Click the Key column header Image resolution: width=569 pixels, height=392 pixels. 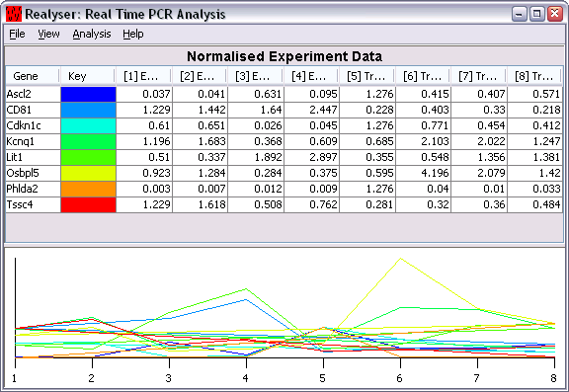pos(88,76)
